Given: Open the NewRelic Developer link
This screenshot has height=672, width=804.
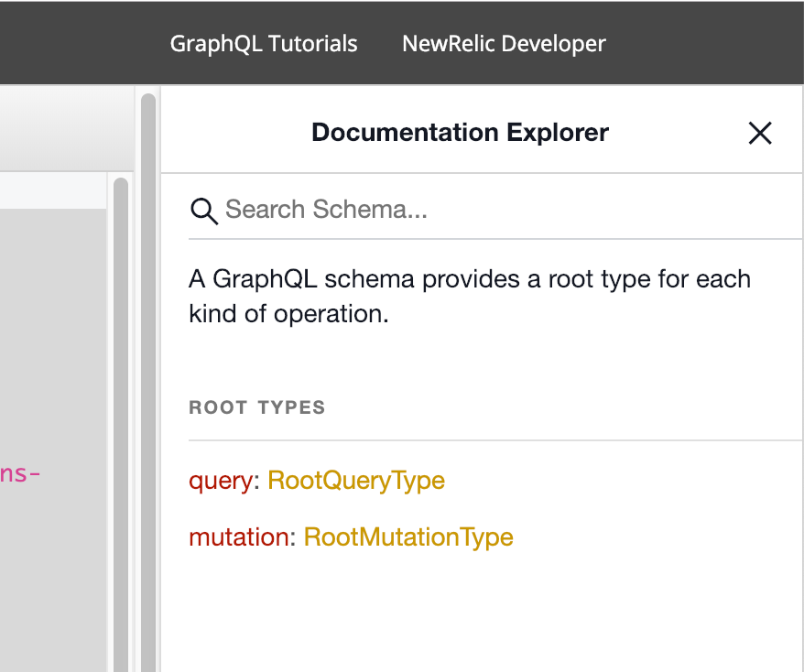Looking at the screenshot, I should tap(504, 44).
